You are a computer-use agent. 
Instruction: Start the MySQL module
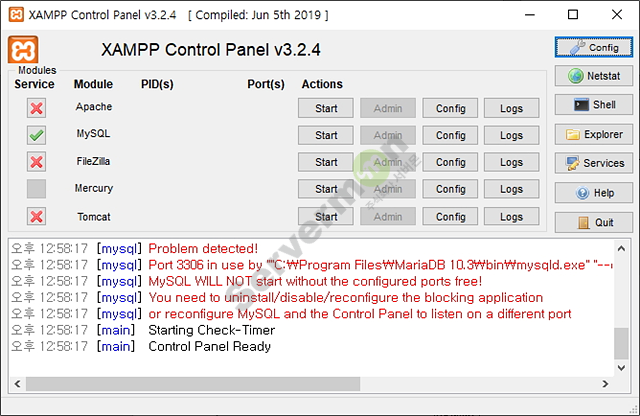326,135
